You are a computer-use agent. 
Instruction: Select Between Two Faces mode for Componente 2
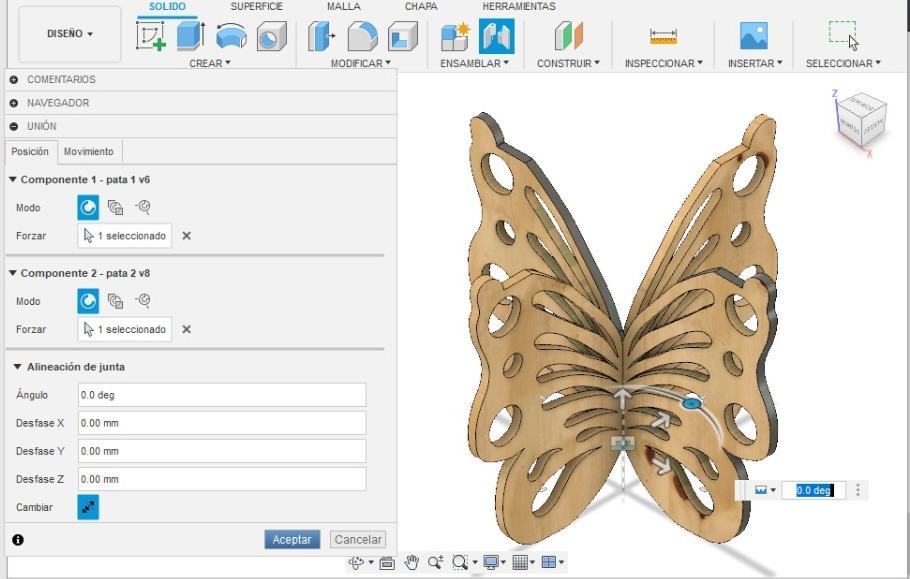pyautogui.click(x=115, y=301)
